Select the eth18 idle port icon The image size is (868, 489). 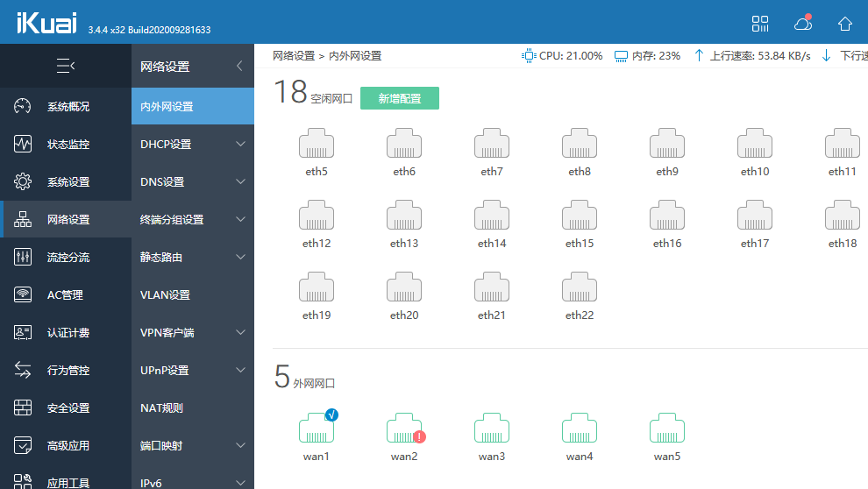pos(842,216)
